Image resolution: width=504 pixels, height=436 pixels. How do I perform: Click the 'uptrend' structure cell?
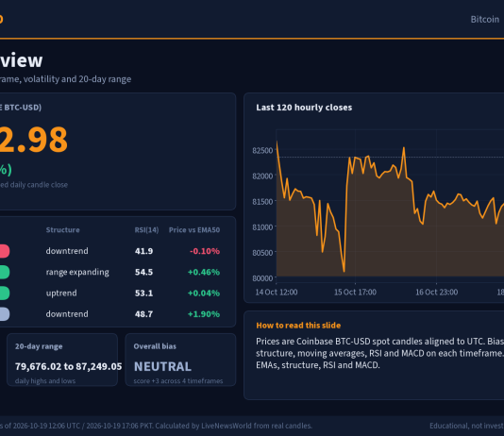click(61, 293)
